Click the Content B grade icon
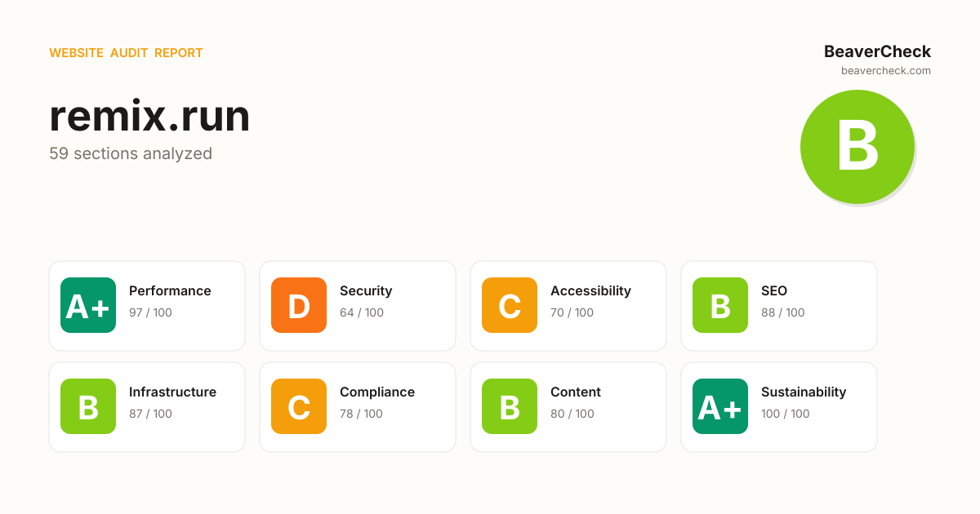The height and width of the screenshot is (514, 980). click(x=510, y=406)
